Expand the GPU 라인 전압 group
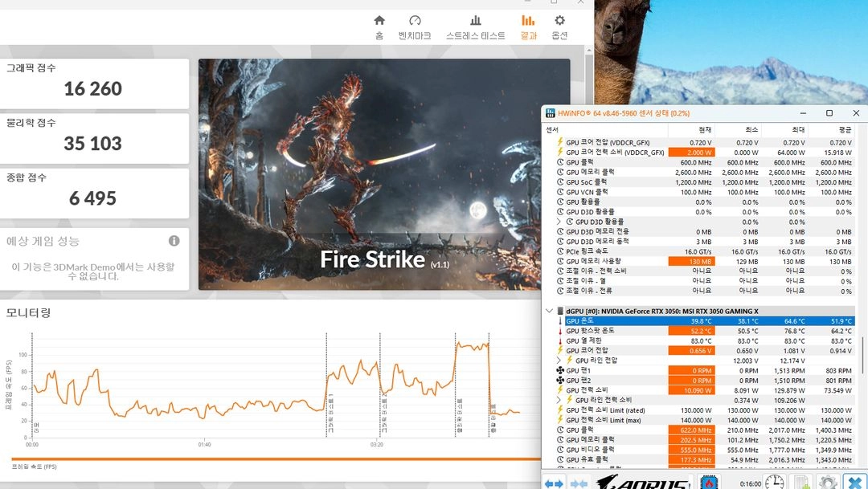Image resolution: width=868 pixels, height=489 pixels. click(559, 360)
